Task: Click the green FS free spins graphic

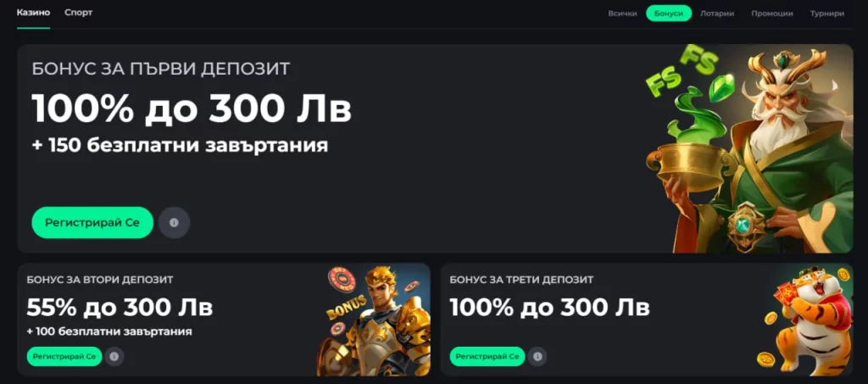Action: [682, 72]
